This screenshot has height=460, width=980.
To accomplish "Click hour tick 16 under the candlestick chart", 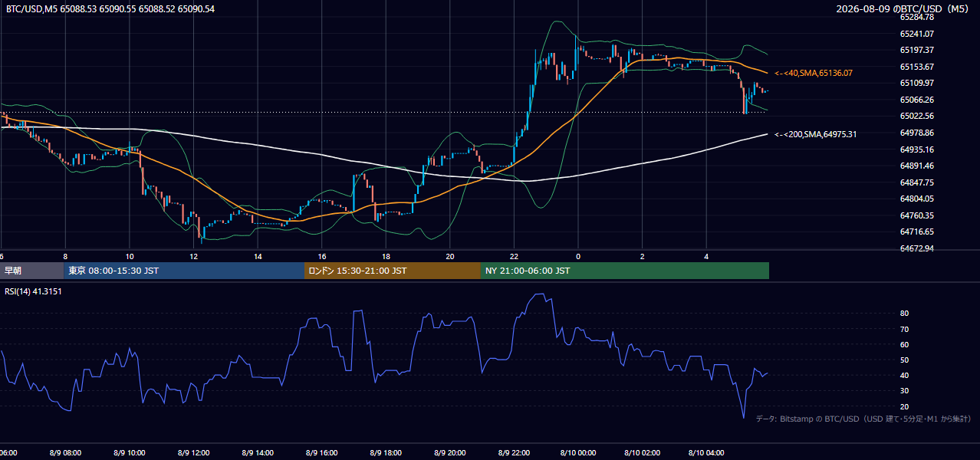I will click(322, 257).
